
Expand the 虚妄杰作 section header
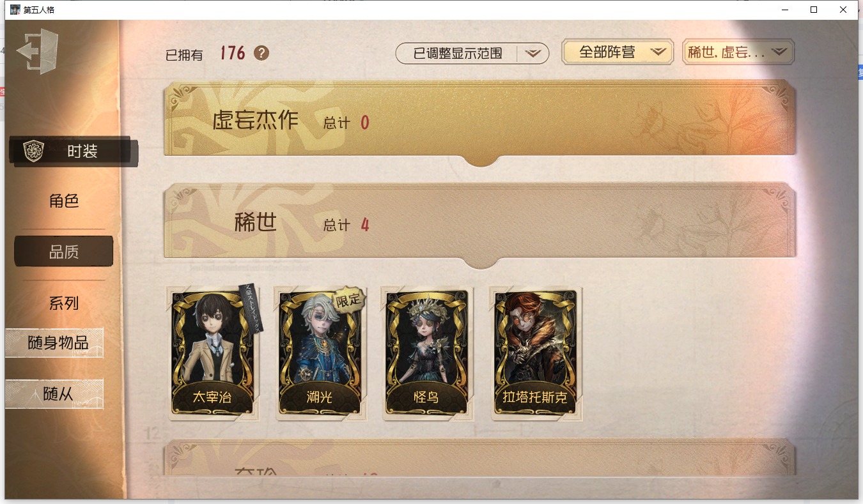(x=479, y=122)
